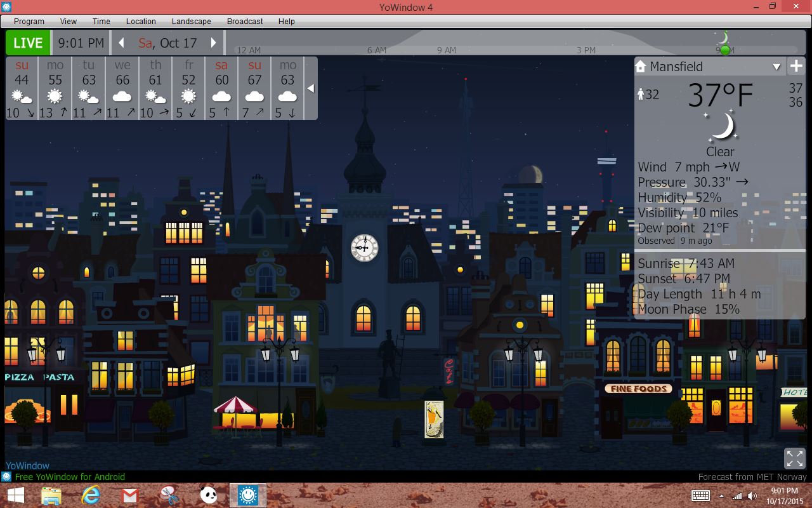This screenshot has height=508, width=812.
Task: Click the fullscreen expand icon
Action: click(x=794, y=458)
